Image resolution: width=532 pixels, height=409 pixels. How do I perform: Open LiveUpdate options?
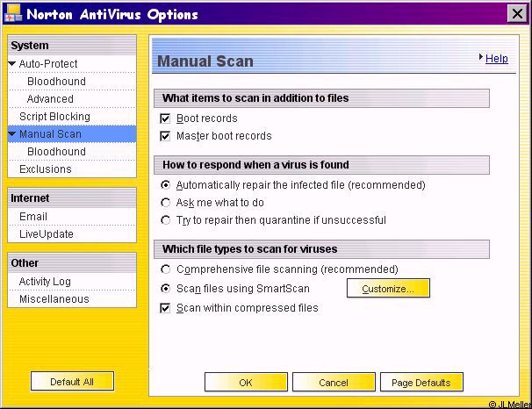pyautogui.click(x=47, y=234)
